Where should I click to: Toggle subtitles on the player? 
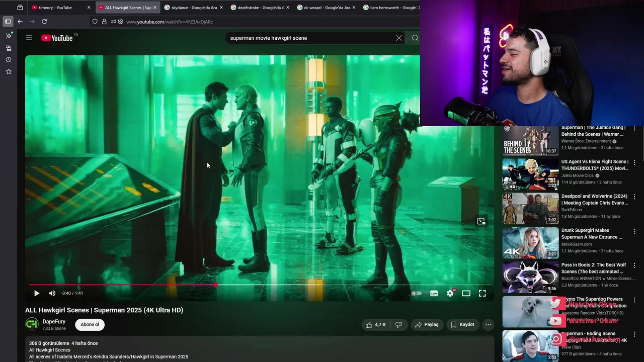tap(434, 293)
